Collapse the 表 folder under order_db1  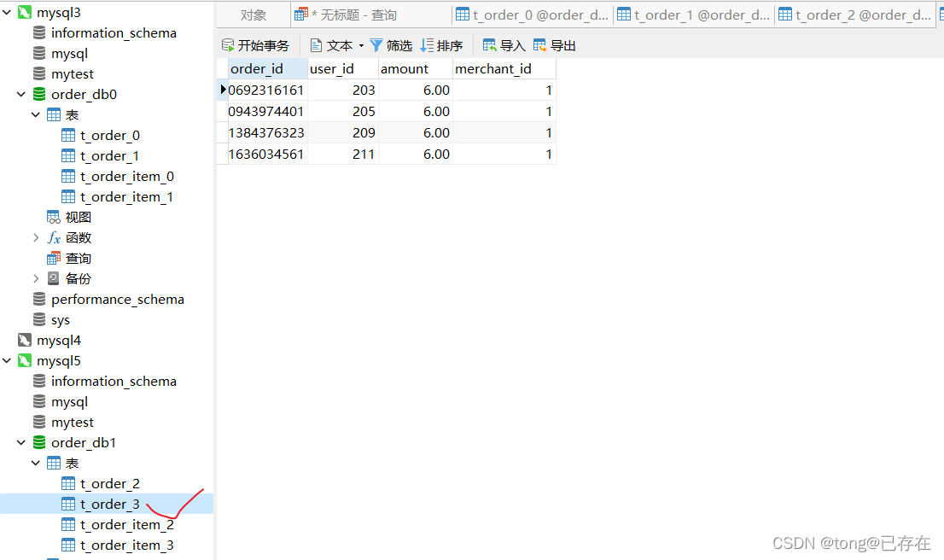[36, 463]
